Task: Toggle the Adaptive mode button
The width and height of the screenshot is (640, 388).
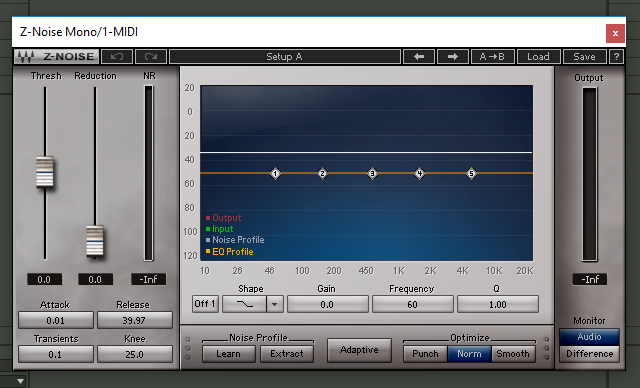Action: coord(359,350)
